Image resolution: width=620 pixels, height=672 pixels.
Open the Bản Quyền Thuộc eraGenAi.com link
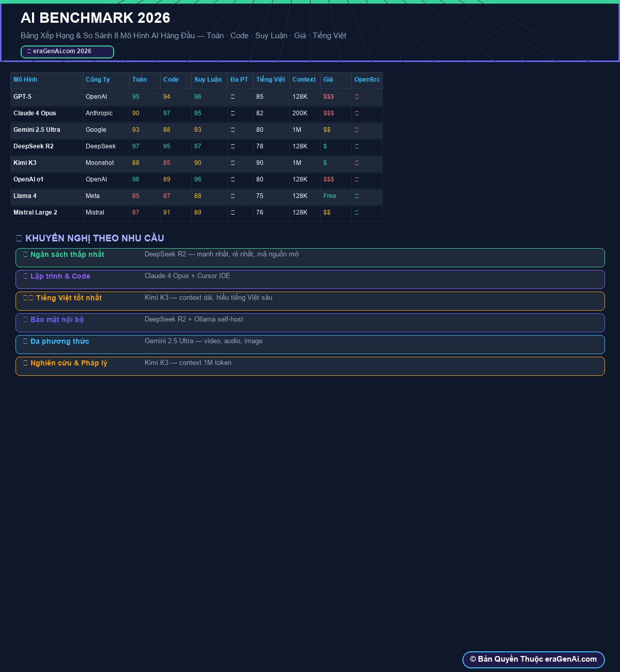tap(533, 660)
